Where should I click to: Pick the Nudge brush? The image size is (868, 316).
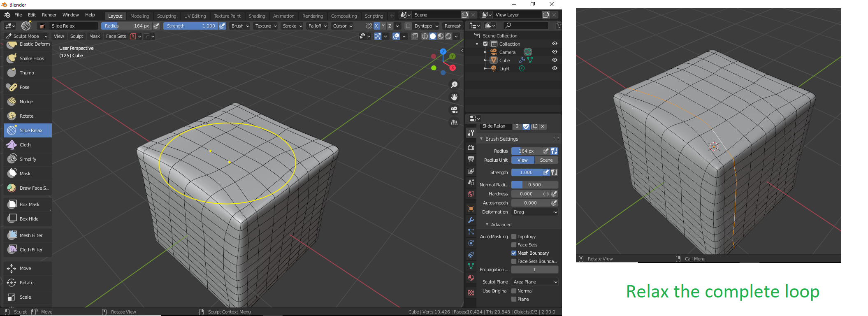(28, 102)
